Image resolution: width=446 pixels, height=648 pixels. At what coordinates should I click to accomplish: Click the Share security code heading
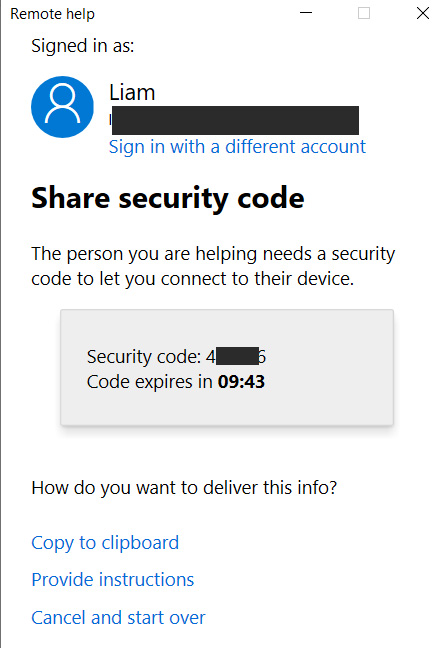click(168, 199)
